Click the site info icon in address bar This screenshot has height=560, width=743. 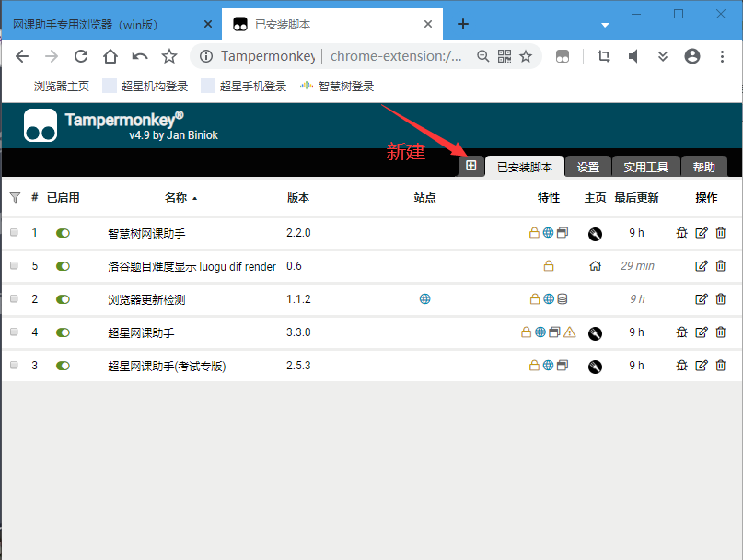(206, 56)
